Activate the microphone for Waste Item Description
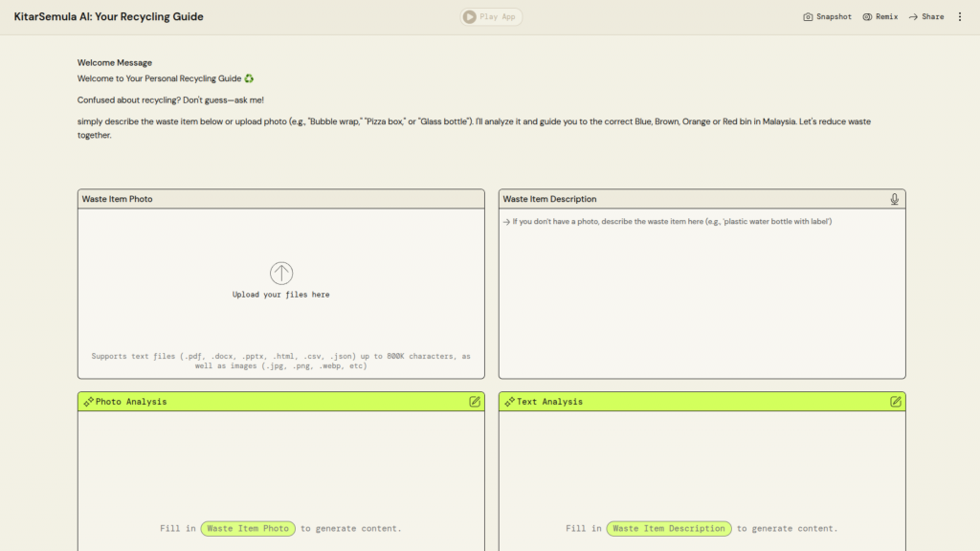980x551 pixels. point(894,199)
